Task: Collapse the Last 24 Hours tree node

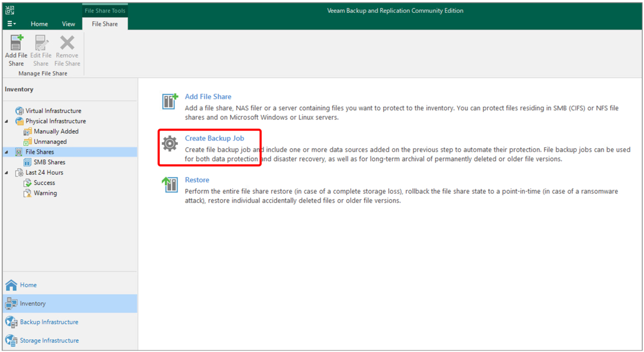Action: coord(7,173)
